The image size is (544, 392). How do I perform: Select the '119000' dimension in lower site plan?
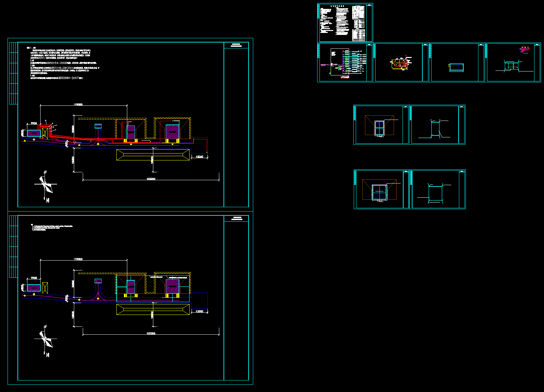pyautogui.click(x=78, y=259)
